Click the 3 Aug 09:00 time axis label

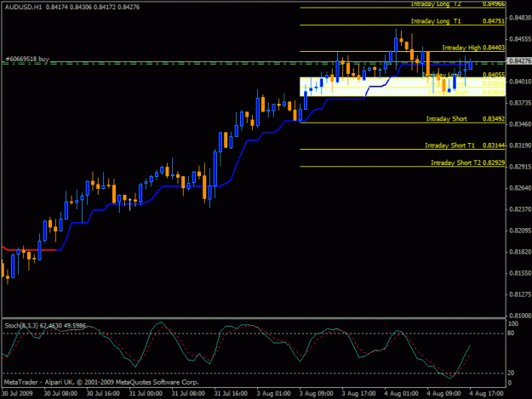316,394
